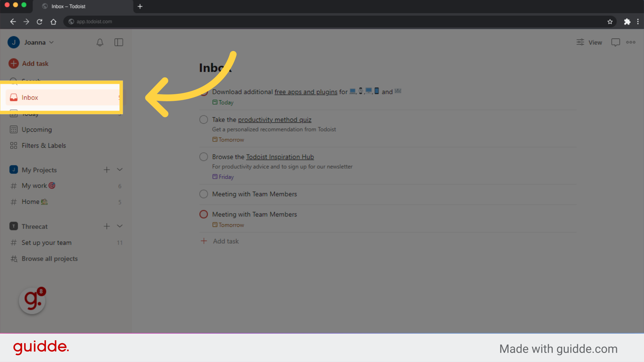Collapse the My Projects section
This screenshot has width=644, height=362.
120,170
